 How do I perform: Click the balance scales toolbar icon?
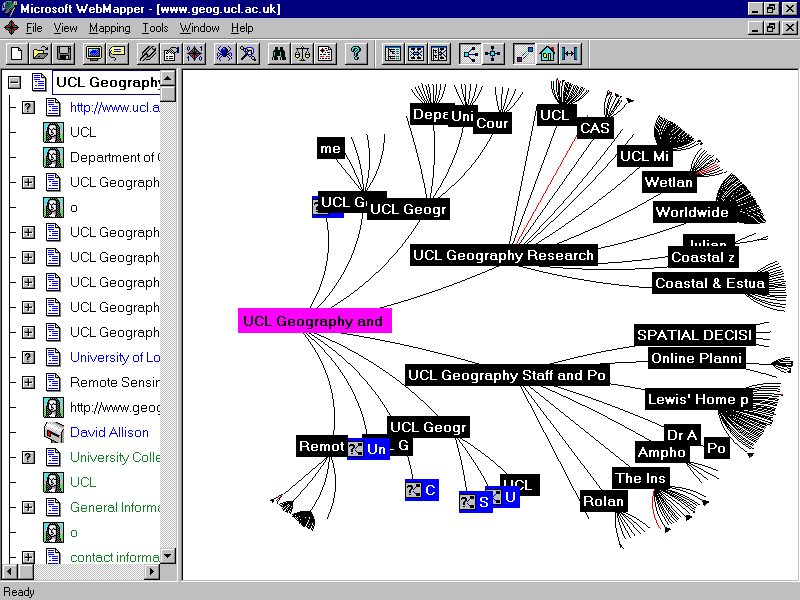click(x=302, y=54)
